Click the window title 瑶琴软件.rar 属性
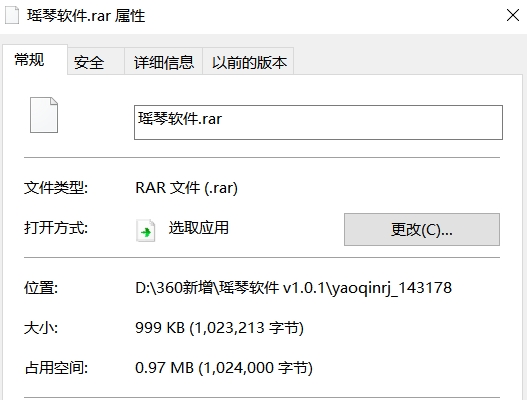Screen dimensions: 527x400 point(86,16)
